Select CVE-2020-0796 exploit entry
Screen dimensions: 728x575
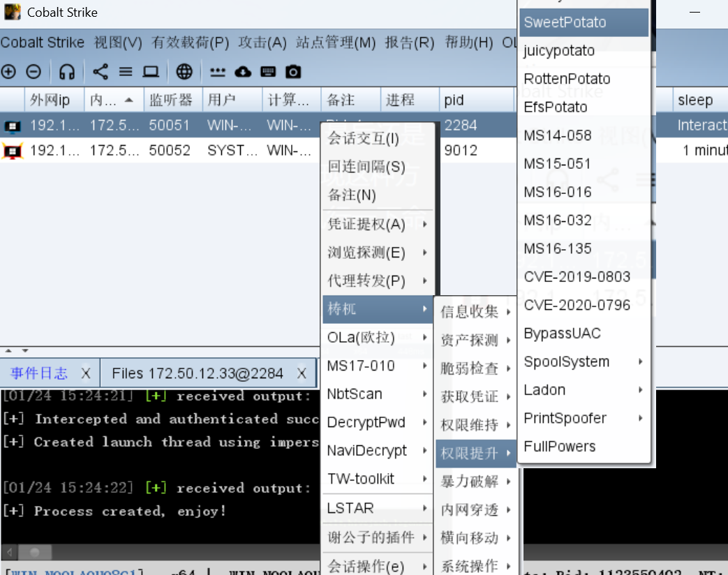[584, 306]
